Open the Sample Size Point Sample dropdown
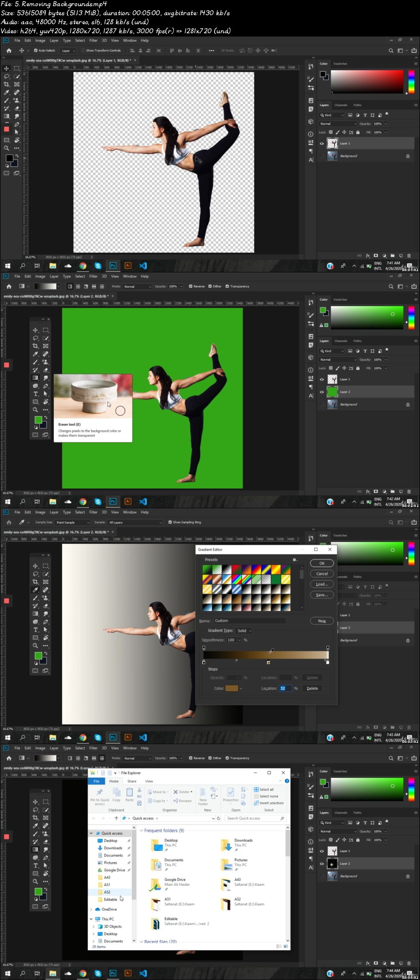This screenshot has height=980, width=420. click(73, 522)
